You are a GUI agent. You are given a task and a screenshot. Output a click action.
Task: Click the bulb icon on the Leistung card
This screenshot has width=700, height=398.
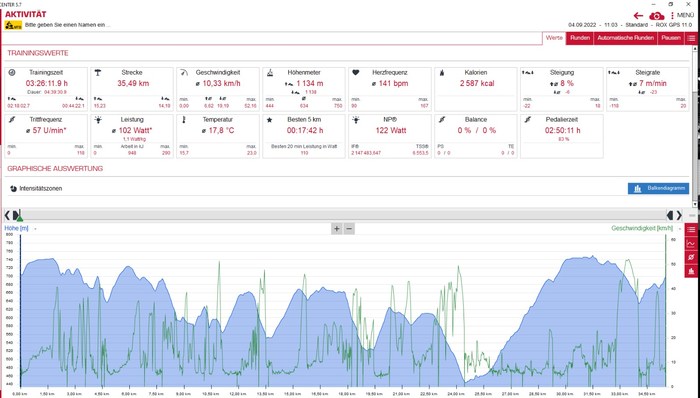pyautogui.click(x=98, y=120)
